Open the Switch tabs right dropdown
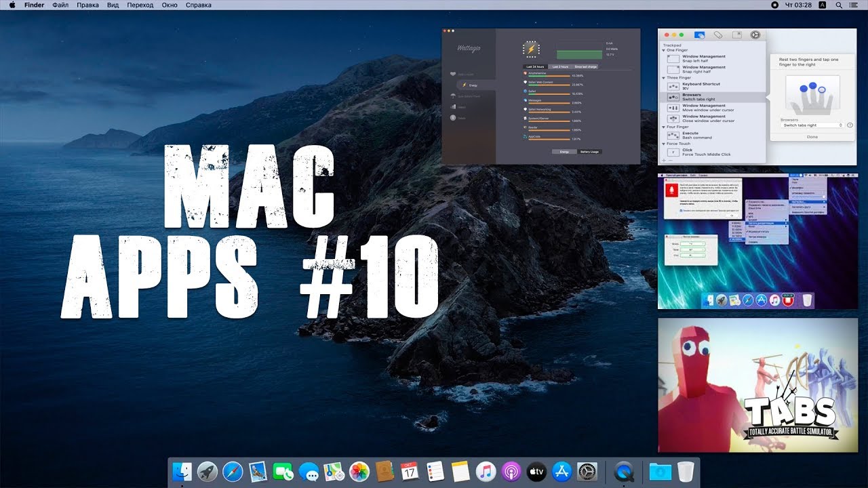Viewport: 868px width, 488px height. 812,125
